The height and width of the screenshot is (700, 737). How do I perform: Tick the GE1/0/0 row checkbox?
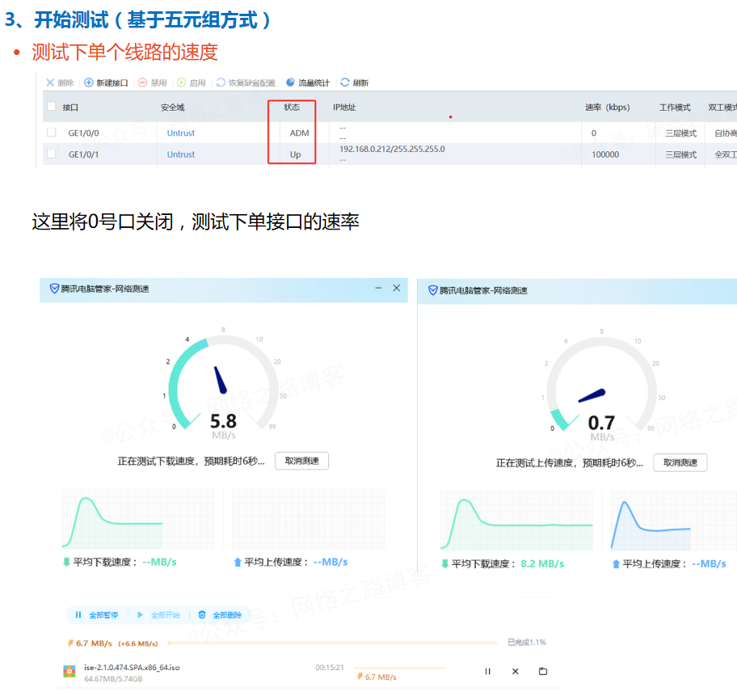[52, 133]
